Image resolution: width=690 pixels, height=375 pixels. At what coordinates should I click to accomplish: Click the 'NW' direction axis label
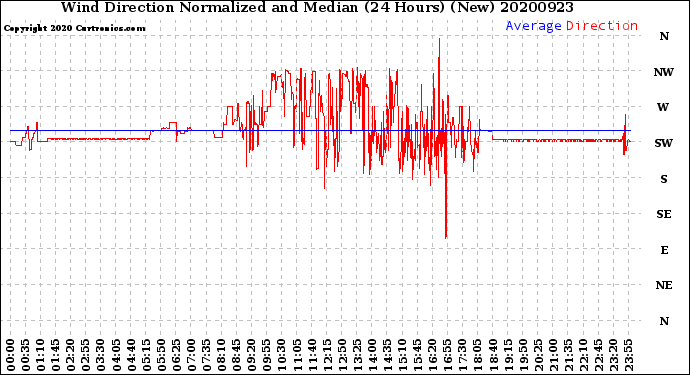[x=664, y=72]
